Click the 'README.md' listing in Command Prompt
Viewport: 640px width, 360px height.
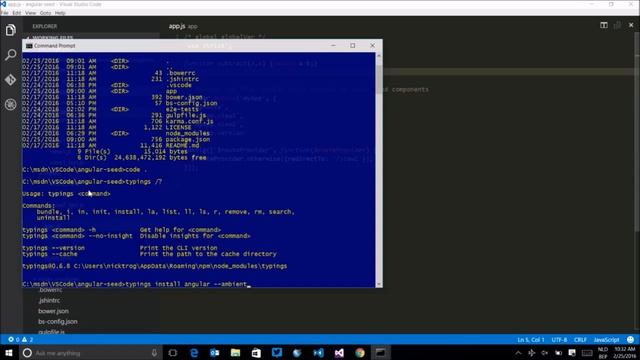182,146
